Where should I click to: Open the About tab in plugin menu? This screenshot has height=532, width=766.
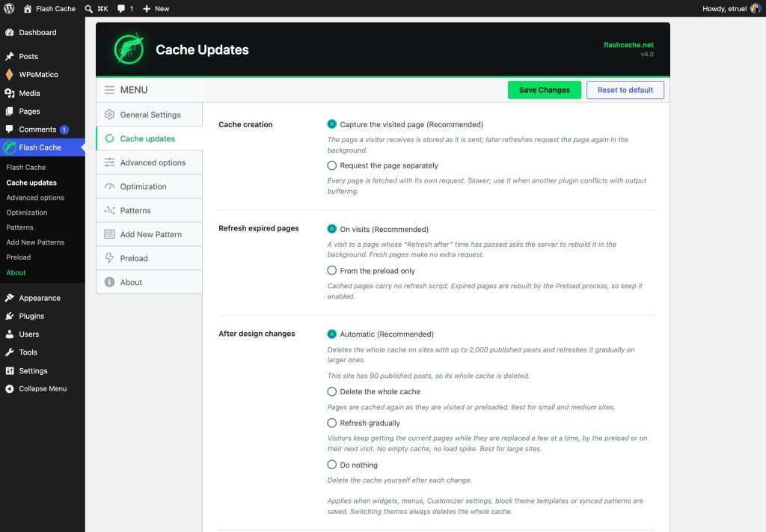tap(150, 282)
